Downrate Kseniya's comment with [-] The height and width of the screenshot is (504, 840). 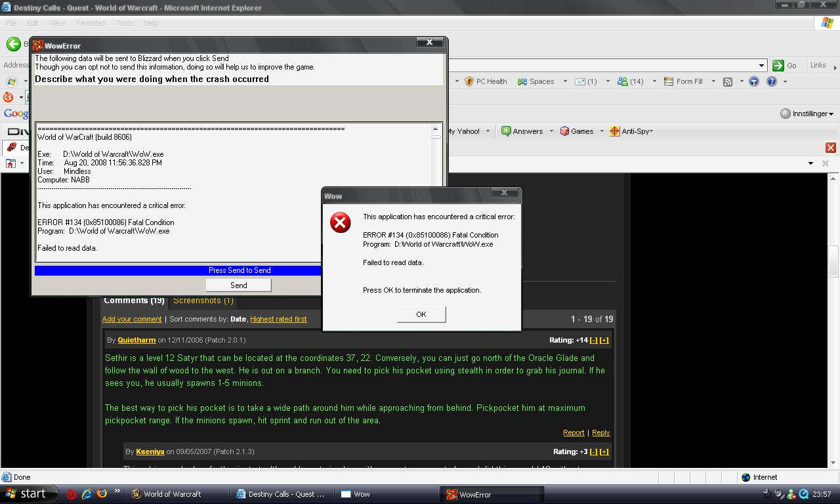click(x=593, y=451)
